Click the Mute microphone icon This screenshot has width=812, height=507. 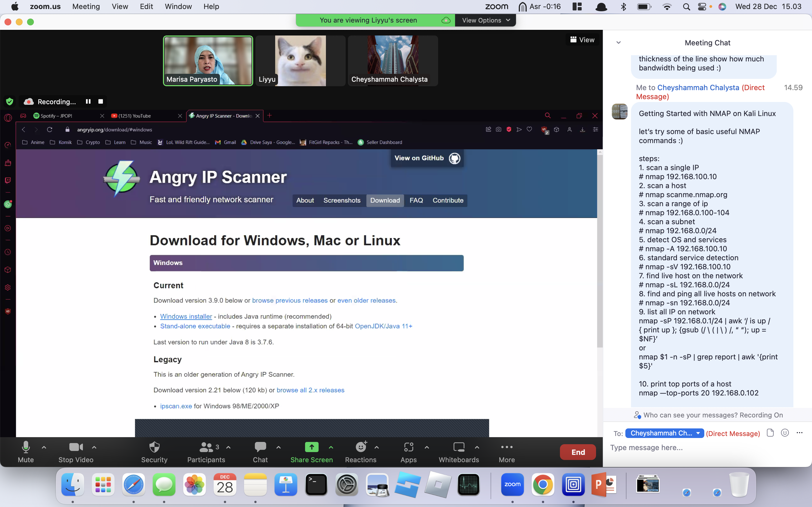(26, 447)
